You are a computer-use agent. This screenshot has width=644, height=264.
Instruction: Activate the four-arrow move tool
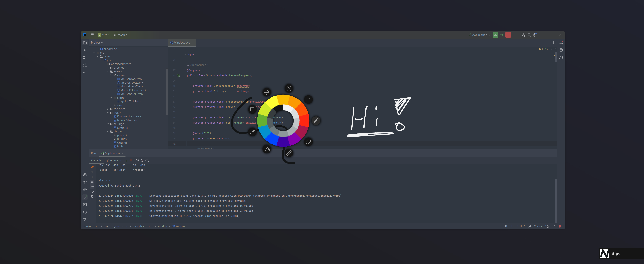coord(267,92)
